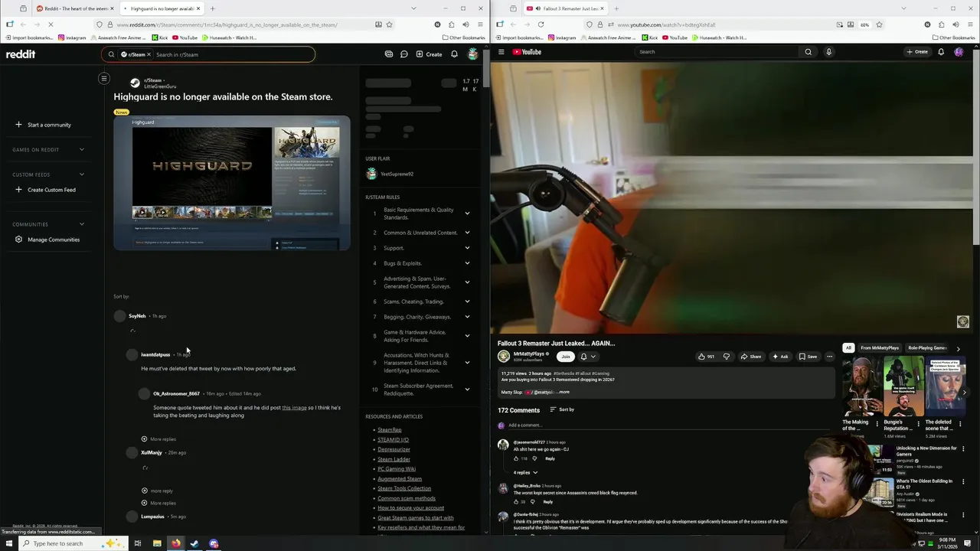Open comments Sort by dropdown on YouTube
Viewport: 980px width, 551px height.
[562, 409]
